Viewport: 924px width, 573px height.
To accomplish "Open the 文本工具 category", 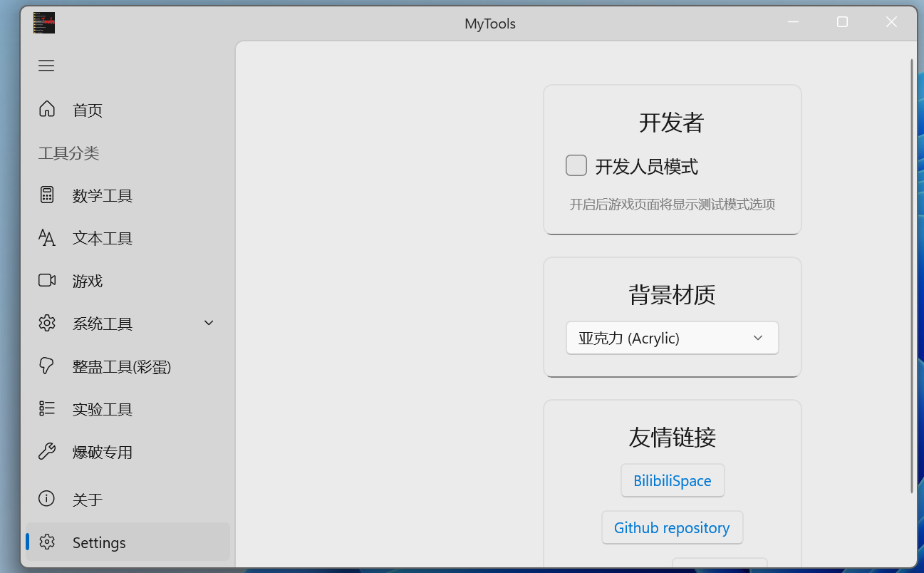I will [x=128, y=238].
